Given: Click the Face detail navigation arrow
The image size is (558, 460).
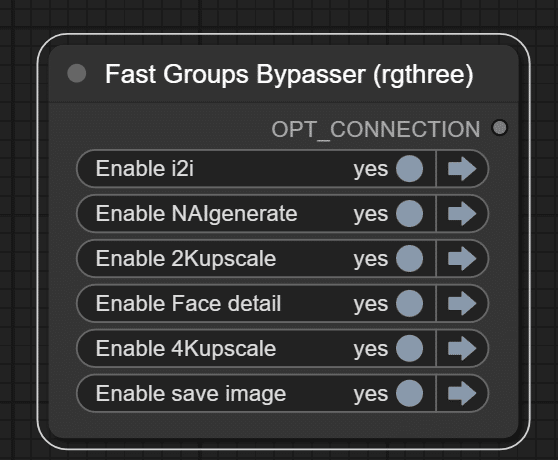Looking at the screenshot, I should pos(462,303).
